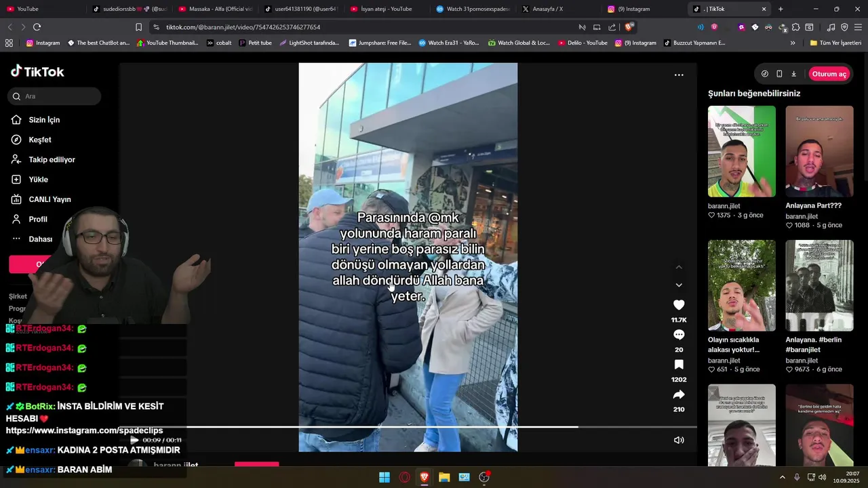This screenshot has width=868, height=488.
Task: Open 'Anlayana. #berlin' video thumbnail
Action: pyautogui.click(x=819, y=285)
